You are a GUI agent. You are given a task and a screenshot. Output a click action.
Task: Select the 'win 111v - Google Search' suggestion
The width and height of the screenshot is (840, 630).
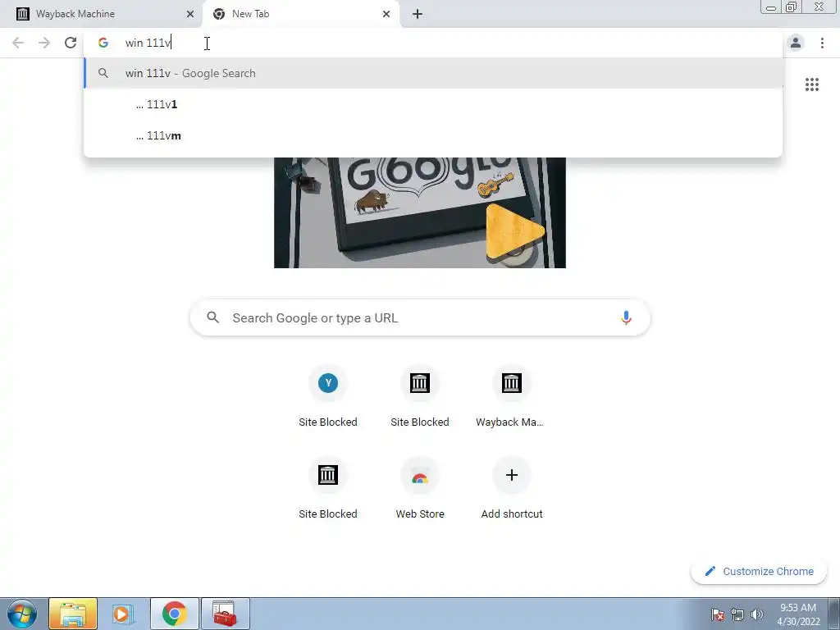[x=433, y=73]
